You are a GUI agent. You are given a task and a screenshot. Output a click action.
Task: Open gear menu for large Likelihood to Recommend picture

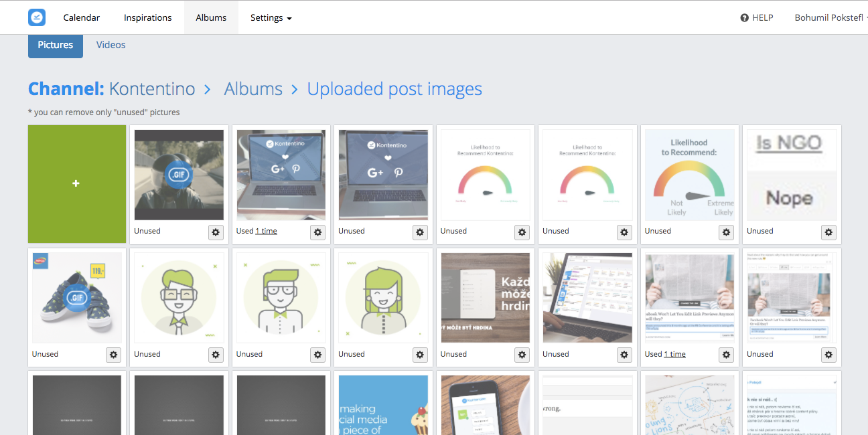727,232
